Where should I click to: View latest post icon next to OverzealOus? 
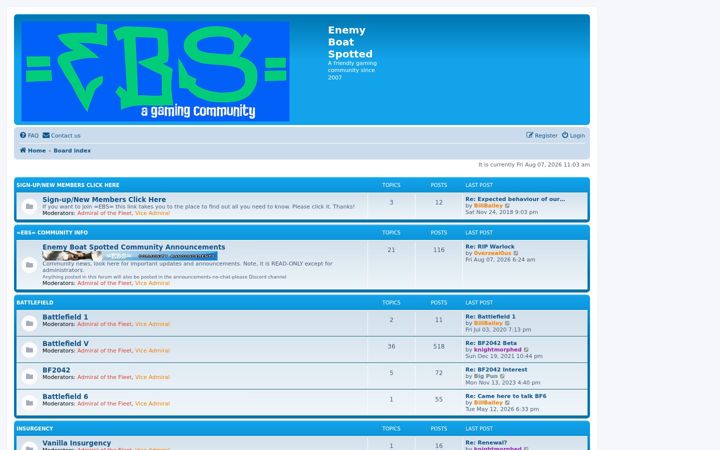pyautogui.click(x=516, y=253)
